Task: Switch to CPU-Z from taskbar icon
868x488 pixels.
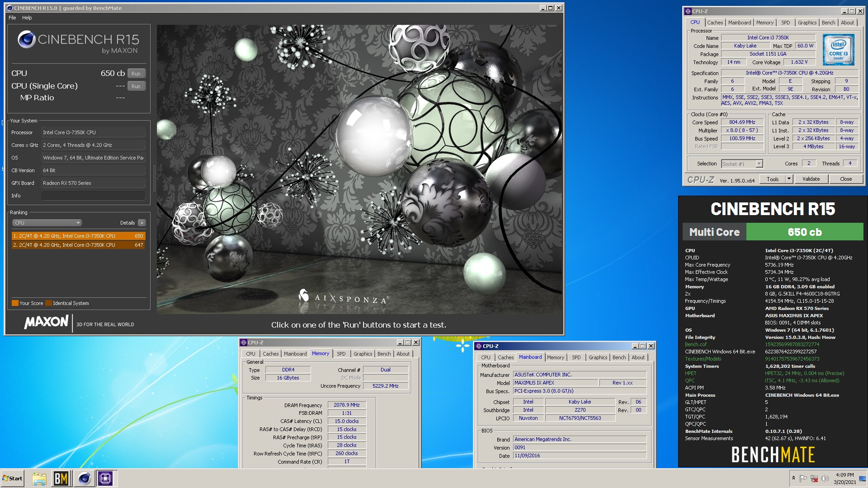Action: click(x=106, y=479)
